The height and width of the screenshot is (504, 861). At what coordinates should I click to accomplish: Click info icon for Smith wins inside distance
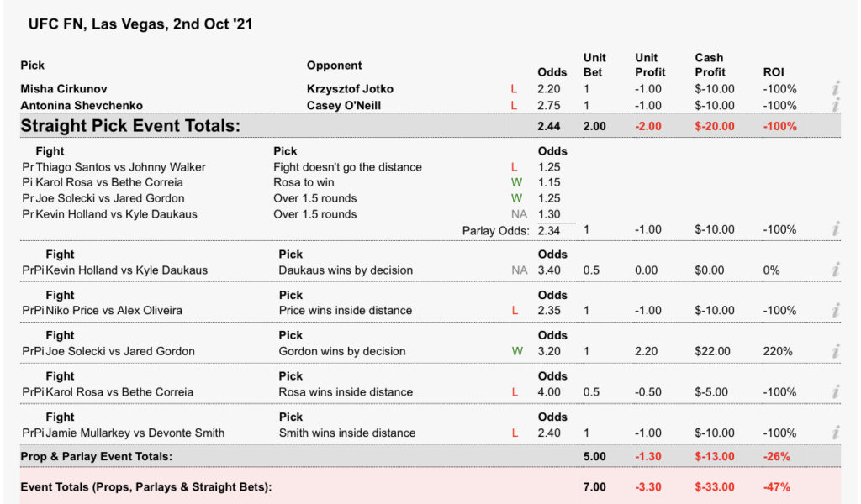coord(835,433)
